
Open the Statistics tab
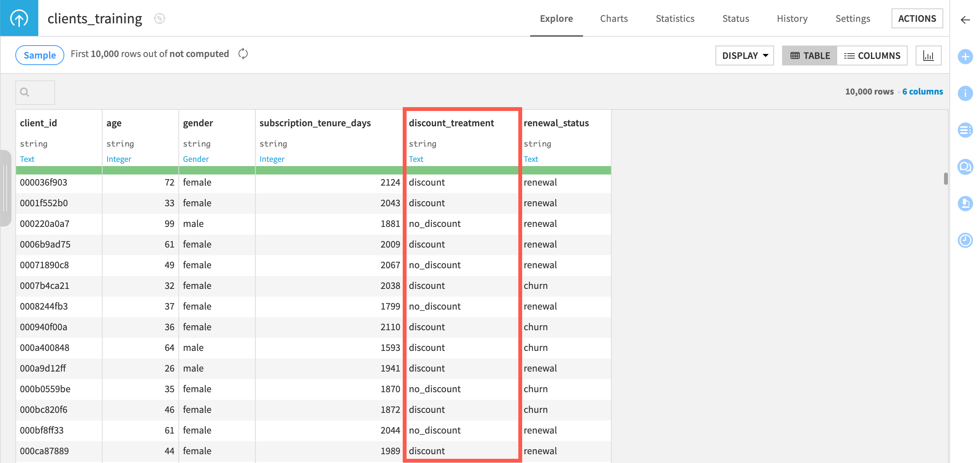(x=675, y=18)
